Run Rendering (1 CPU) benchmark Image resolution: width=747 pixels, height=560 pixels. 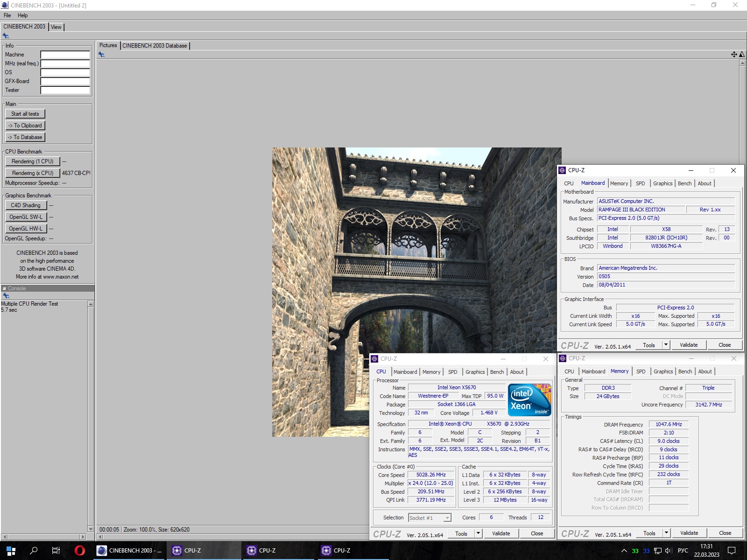tap(33, 161)
